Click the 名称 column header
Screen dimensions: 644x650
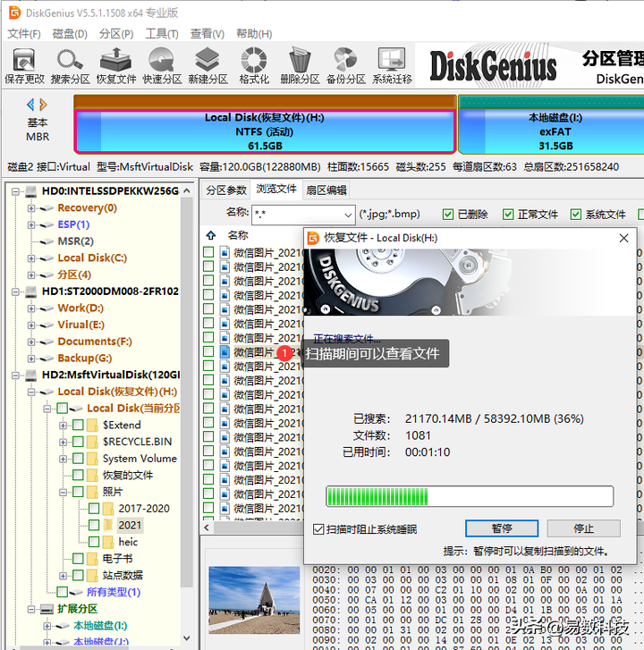pos(238,235)
